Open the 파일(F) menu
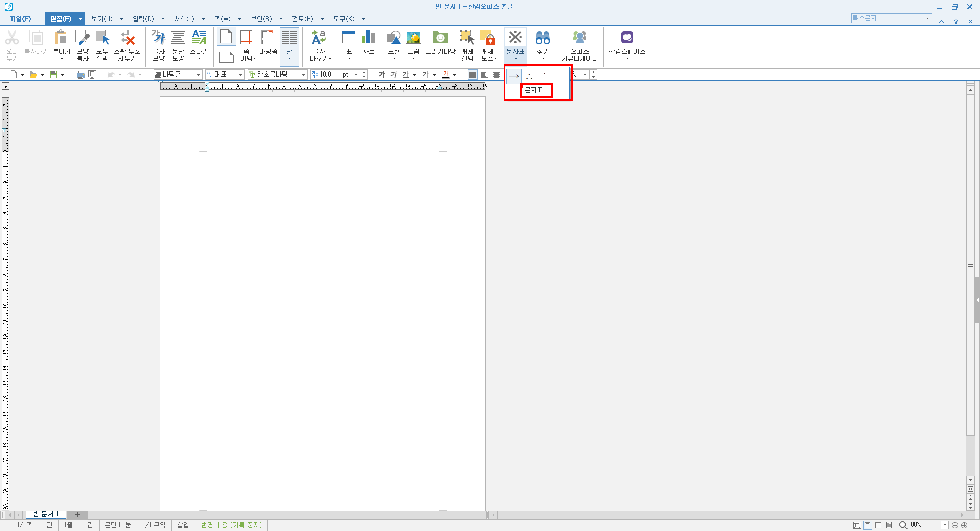Screen dimensions: 980x531 click(x=20, y=19)
